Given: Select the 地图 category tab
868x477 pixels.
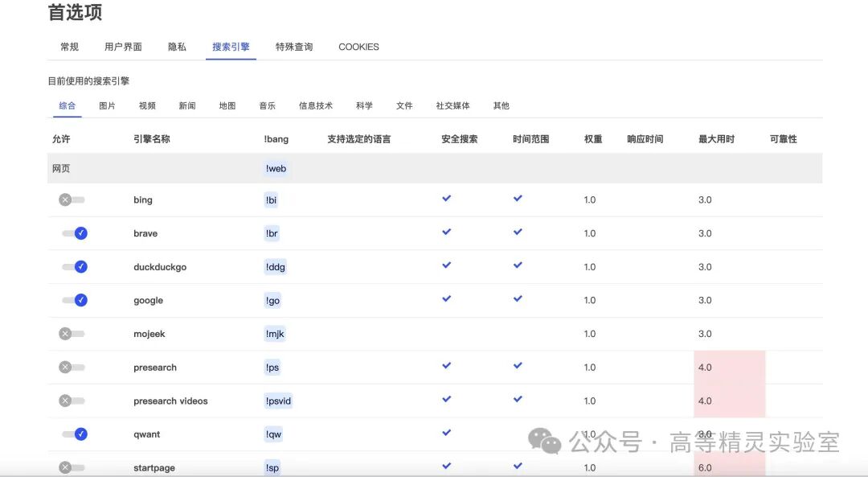Looking at the screenshot, I should 227,106.
